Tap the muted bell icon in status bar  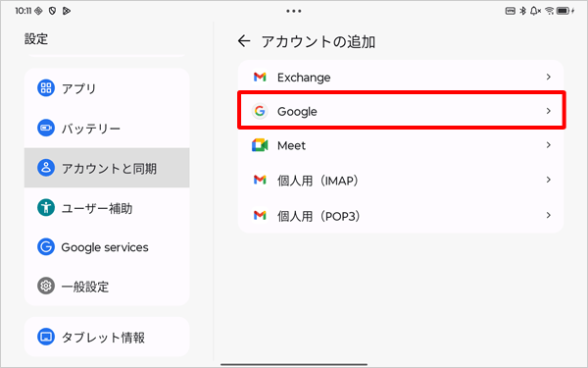[535, 11]
